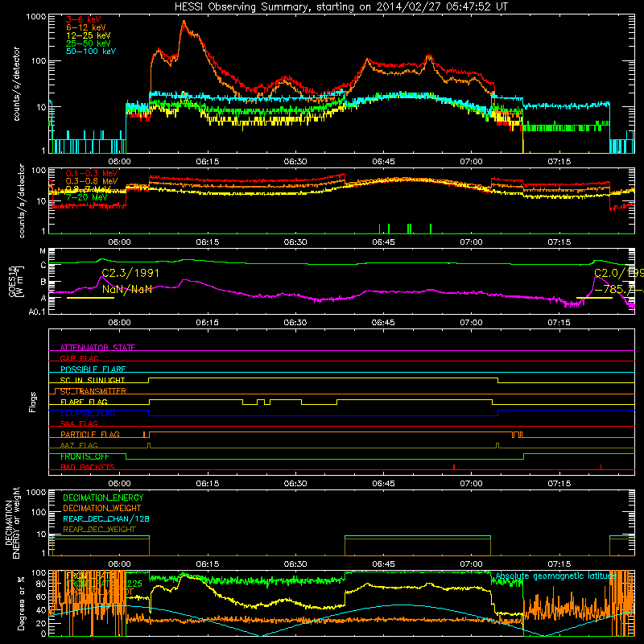Click the REAR_DEC_WEIGHT legend label
Viewport: 644px width, 644px height.
(x=99, y=530)
